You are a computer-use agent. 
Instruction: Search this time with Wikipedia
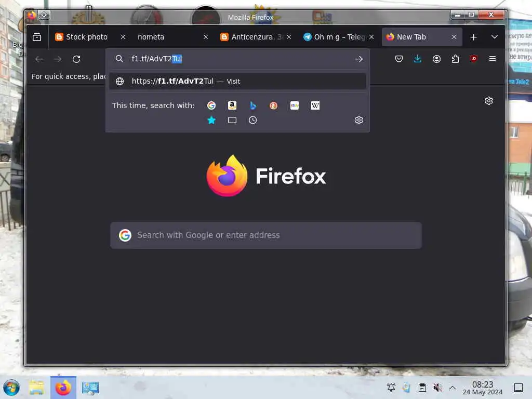point(315,105)
